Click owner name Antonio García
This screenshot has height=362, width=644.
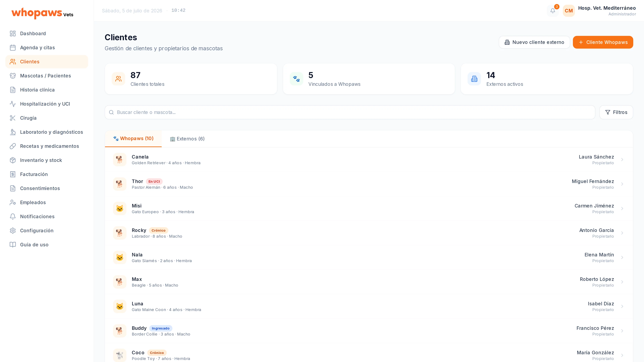(597, 230)
